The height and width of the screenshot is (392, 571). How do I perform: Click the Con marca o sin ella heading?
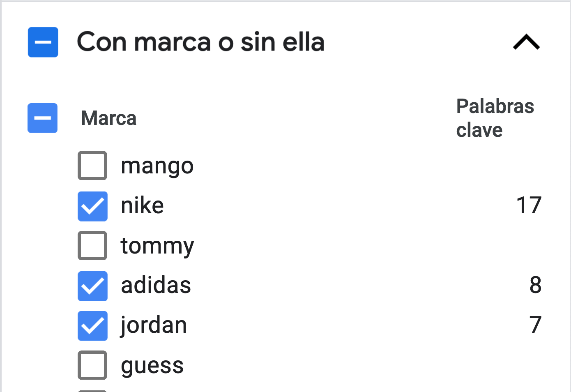(x=201, y=42)
